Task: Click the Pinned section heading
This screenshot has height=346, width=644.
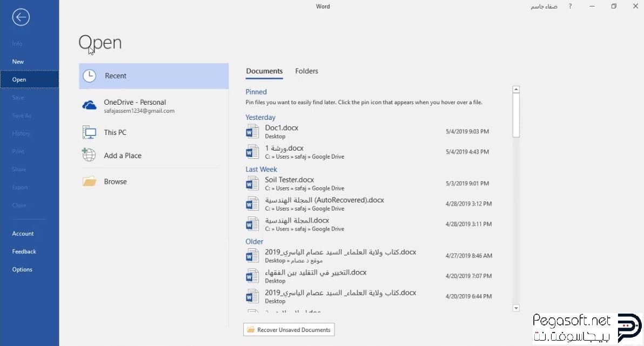Action: [x=256, y=92]
